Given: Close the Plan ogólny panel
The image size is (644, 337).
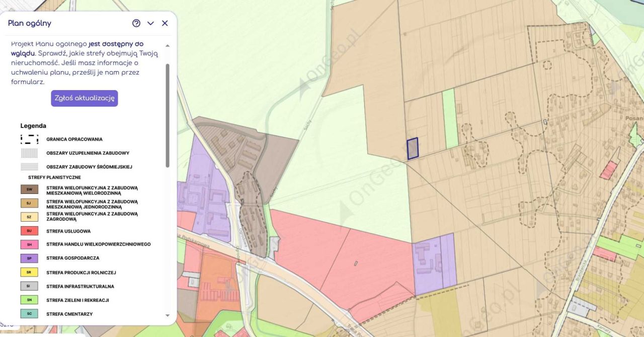Looking at the screenshot, I should 165,23.
